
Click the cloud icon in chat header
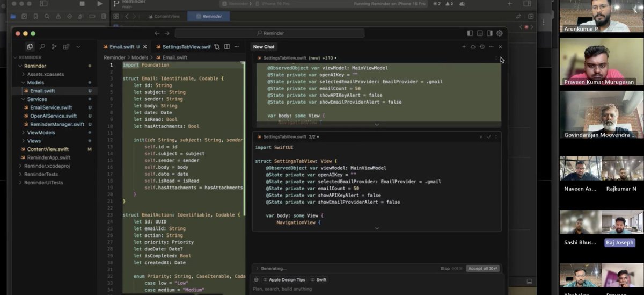tap(473, 47)
